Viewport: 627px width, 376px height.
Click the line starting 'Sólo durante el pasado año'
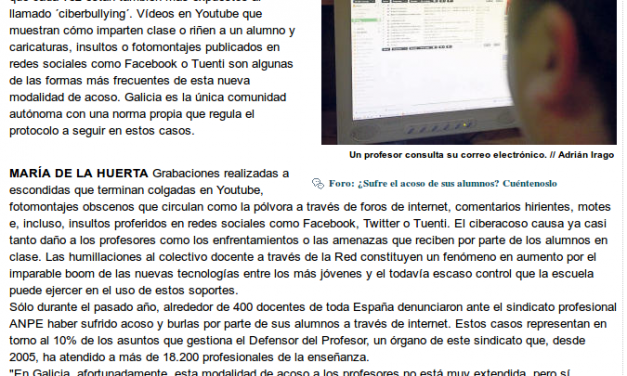coord(313,307)
